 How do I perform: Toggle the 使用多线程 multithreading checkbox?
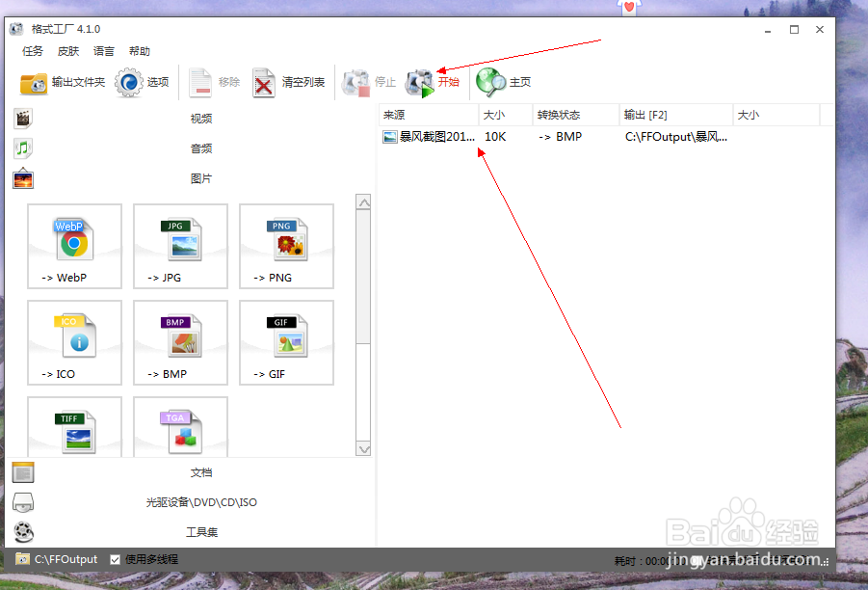coord(116,559)
